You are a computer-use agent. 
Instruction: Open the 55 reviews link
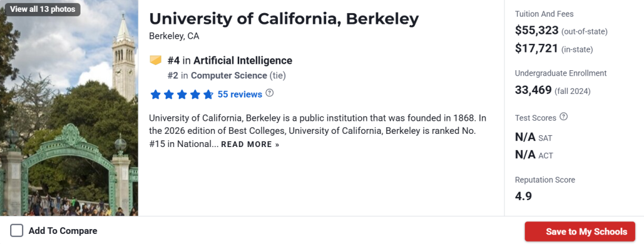(x=240, y=94)
